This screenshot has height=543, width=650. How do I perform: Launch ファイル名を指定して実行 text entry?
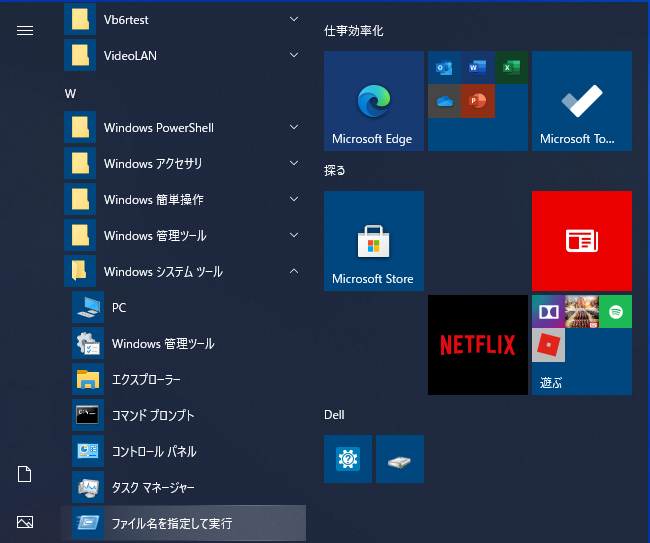pyautogui.click(x=172, y=524)
